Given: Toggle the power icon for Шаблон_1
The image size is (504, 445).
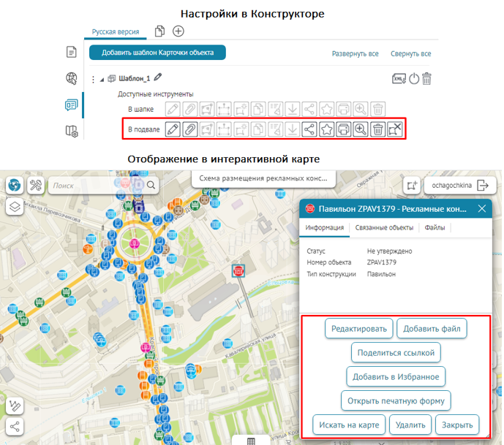Looking at the screenshot, I should pyautogui.click(x=414, y=79).
